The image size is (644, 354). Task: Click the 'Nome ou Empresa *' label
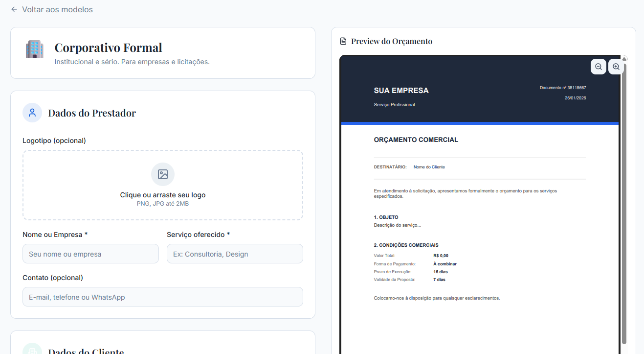tap(55, 235)
